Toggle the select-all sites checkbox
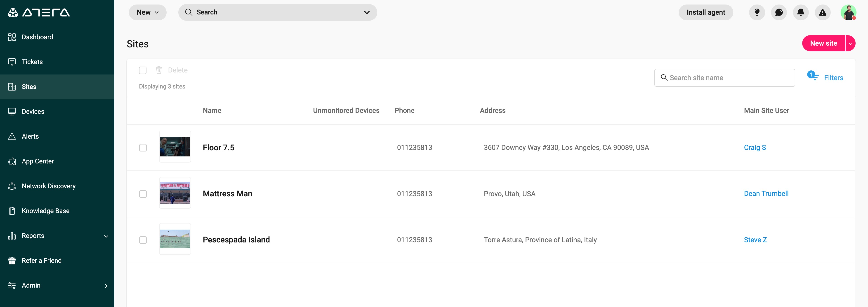Screen dimensions: 868x307 click(x=143, y=70)
